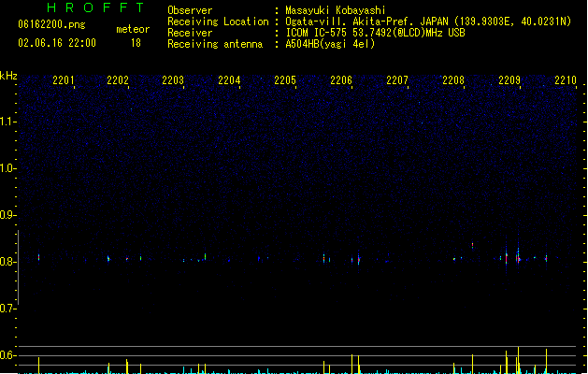This screenshot has width=588, height=374.
Task: Click the 0.8 kHz axis label
Action: pyautogui.click(x=7, y=262)
